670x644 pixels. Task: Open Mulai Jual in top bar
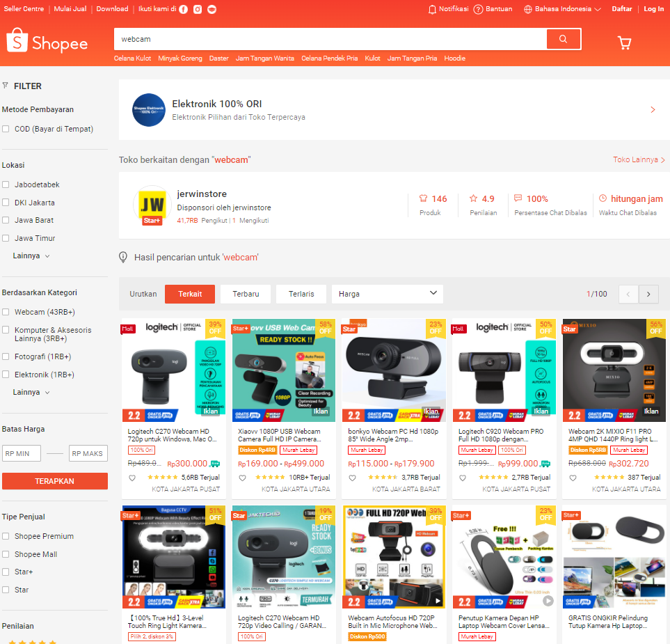(x=70, y=8)
